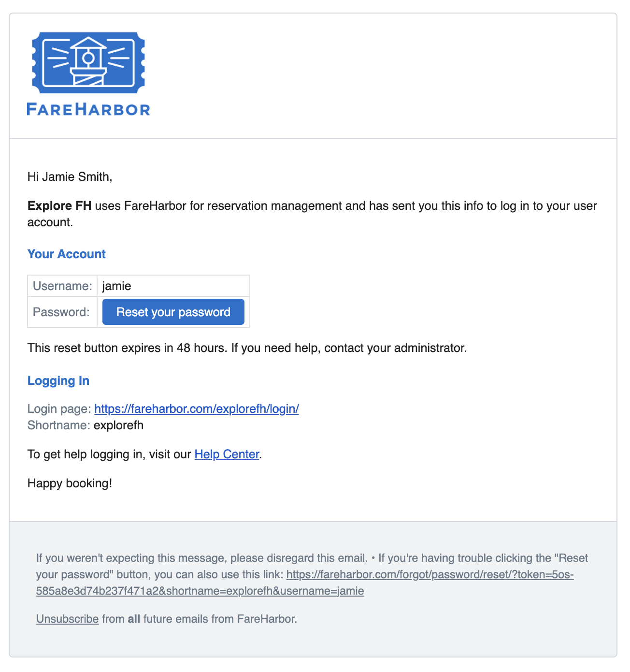Click the FareHarbor wordmark below the logo
Viewport: 630px width, 672px height.
[89, 110]
